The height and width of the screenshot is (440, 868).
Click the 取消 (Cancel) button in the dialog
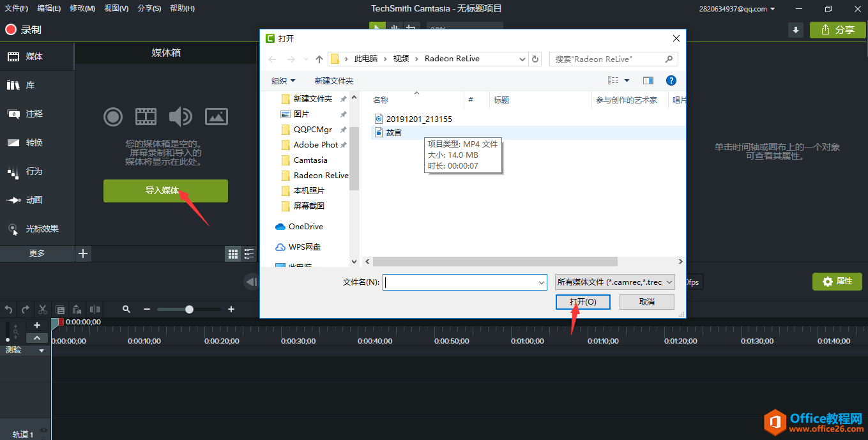[647, 301]
